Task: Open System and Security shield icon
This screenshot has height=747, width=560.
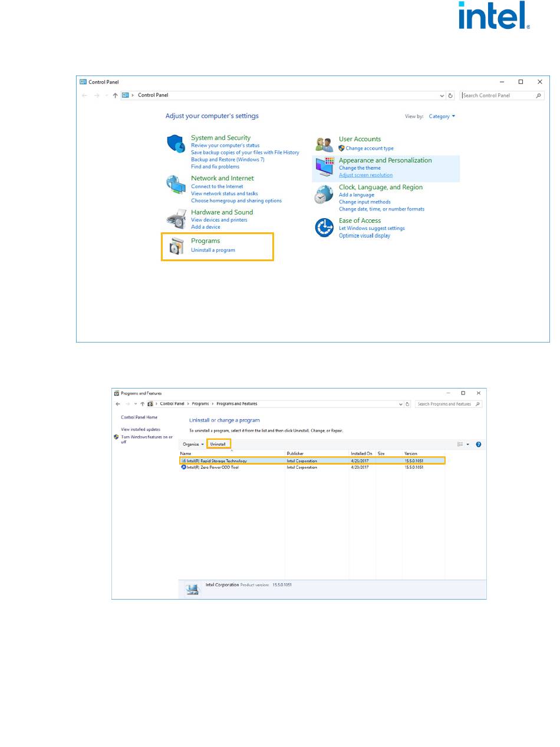Action: point(176,143)
